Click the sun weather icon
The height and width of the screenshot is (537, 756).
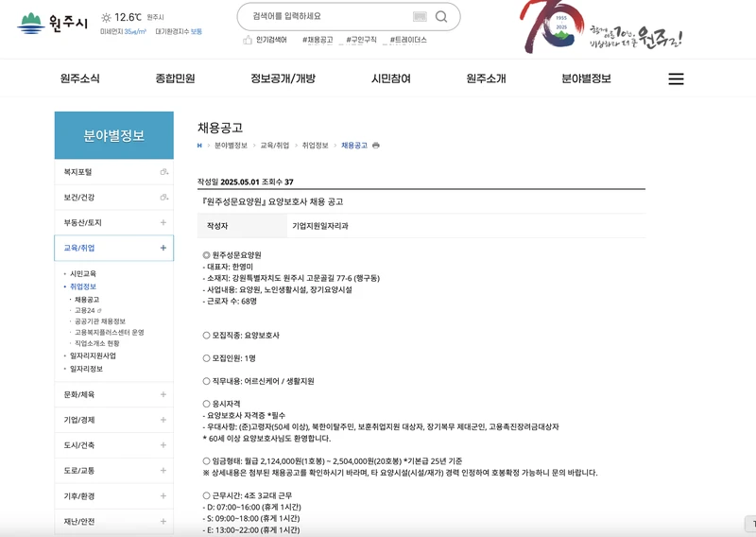pyautogui.click(x=106, y=18)
